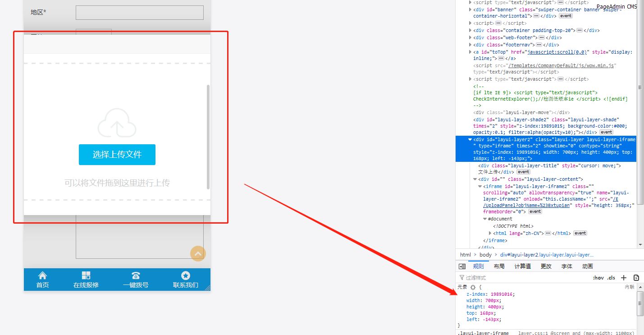Click the cloud upload icon
The width and height of the screenshot is (644, 335).
pyautogui.click(x=117, y=123)
